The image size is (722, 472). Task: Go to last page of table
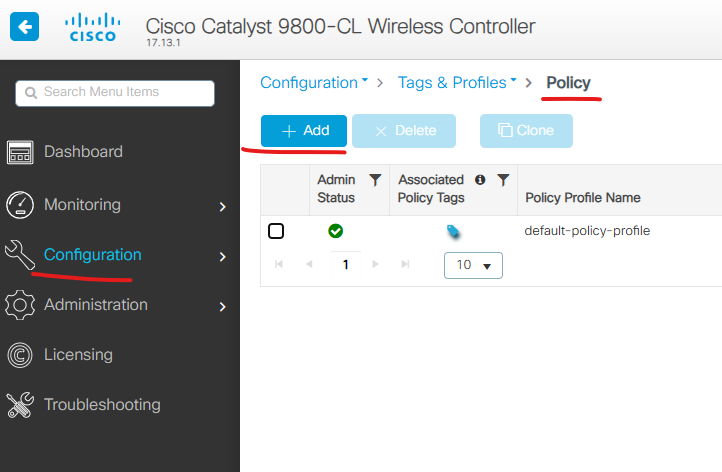405,264
